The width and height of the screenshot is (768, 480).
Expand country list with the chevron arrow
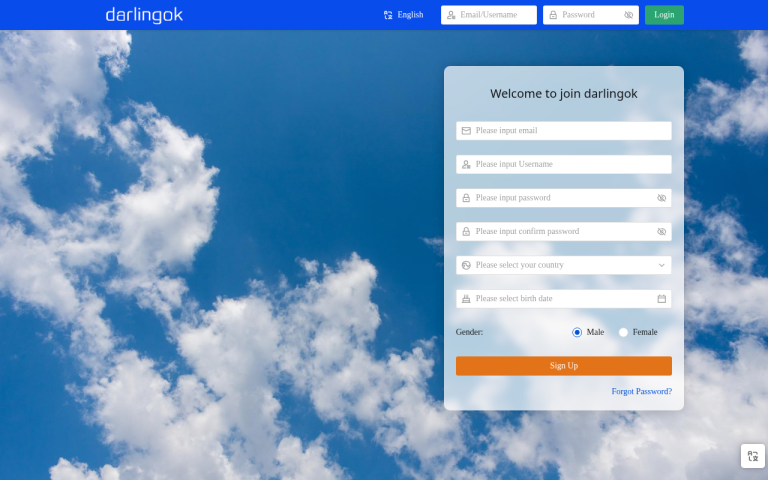click(x=661, y=265)
